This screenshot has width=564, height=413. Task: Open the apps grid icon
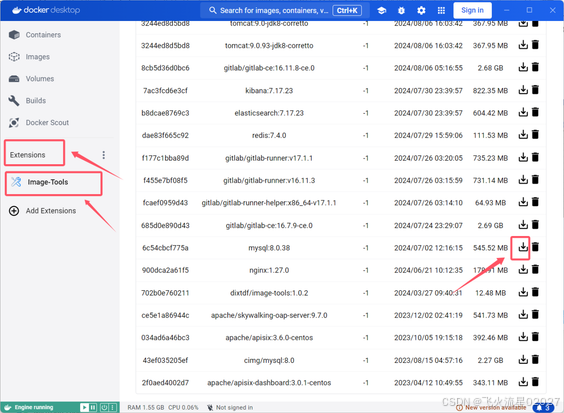(441, 10)
